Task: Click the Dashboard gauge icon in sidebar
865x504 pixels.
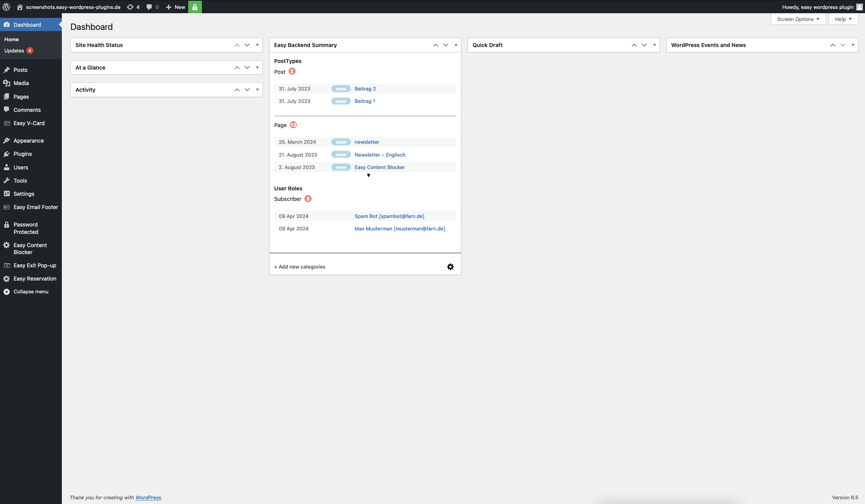Action: pyautogui.click(x=7, y=25)
